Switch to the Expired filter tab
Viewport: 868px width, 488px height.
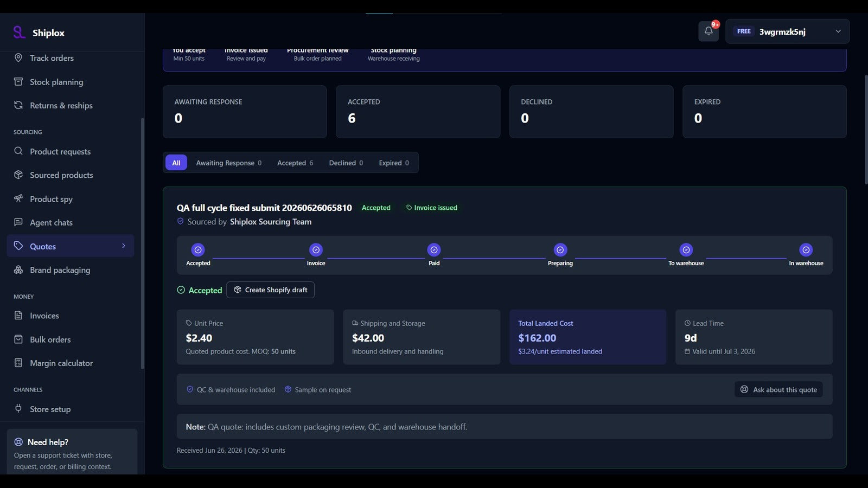(394, 163)
